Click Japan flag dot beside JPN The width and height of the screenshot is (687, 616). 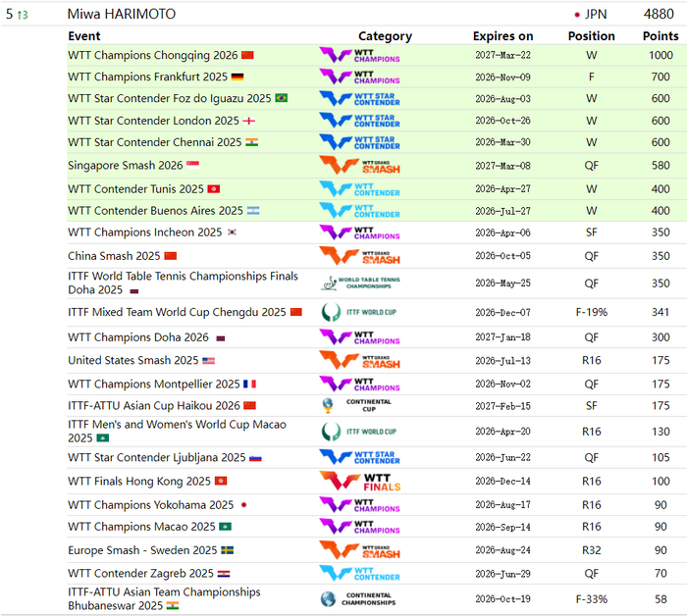tap(577, 15)
